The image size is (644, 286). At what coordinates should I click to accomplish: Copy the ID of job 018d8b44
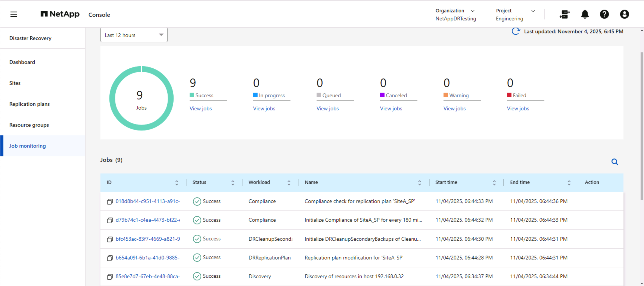[110, 201]
